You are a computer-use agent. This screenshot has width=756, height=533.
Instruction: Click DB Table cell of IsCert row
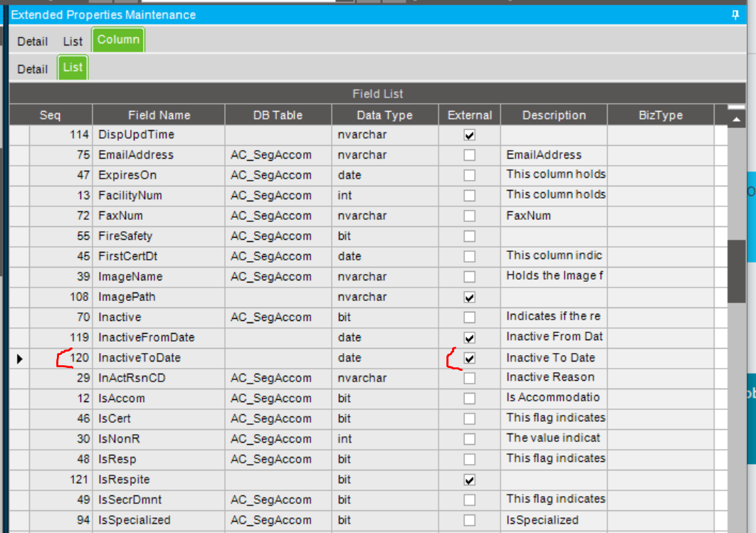[278, 418]
